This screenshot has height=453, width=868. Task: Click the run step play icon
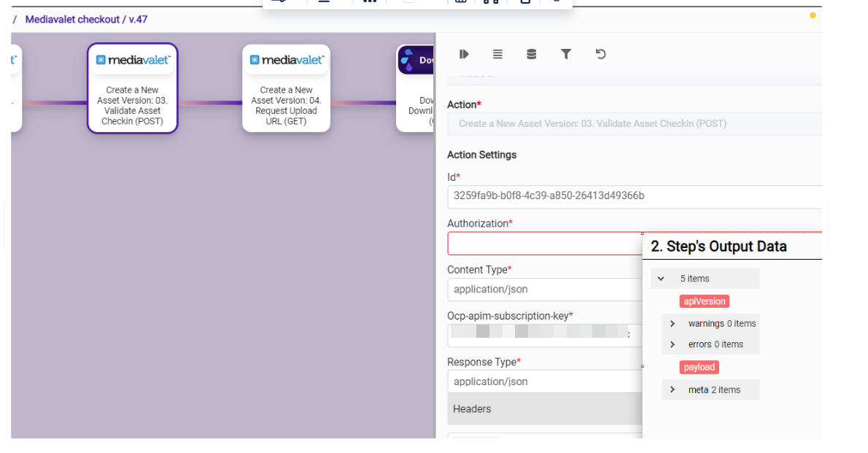click(463, 54)
